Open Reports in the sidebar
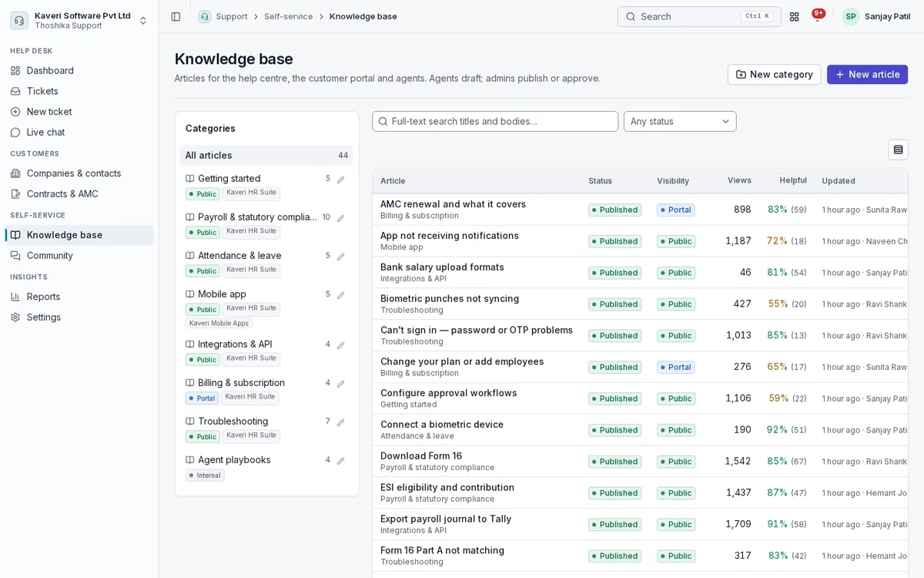The image size is (924, 578). [79, 297]
